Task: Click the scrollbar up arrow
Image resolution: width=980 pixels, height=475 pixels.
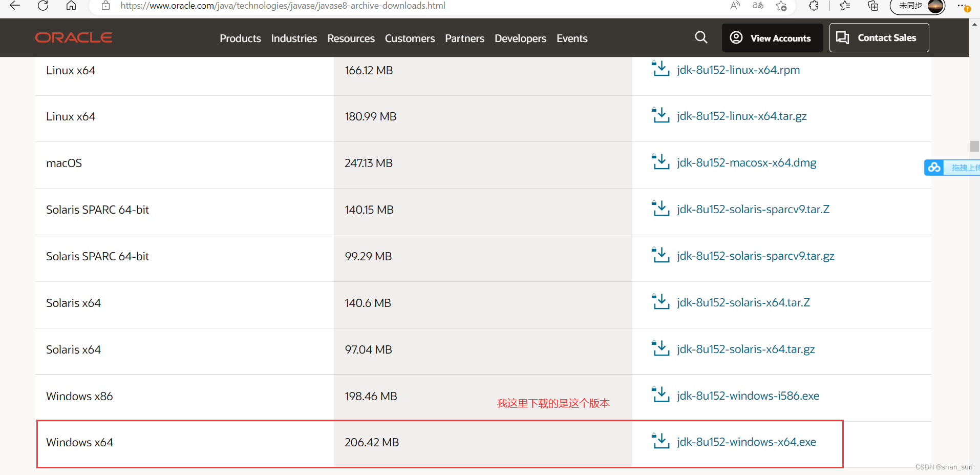Action: coord(974,24)
